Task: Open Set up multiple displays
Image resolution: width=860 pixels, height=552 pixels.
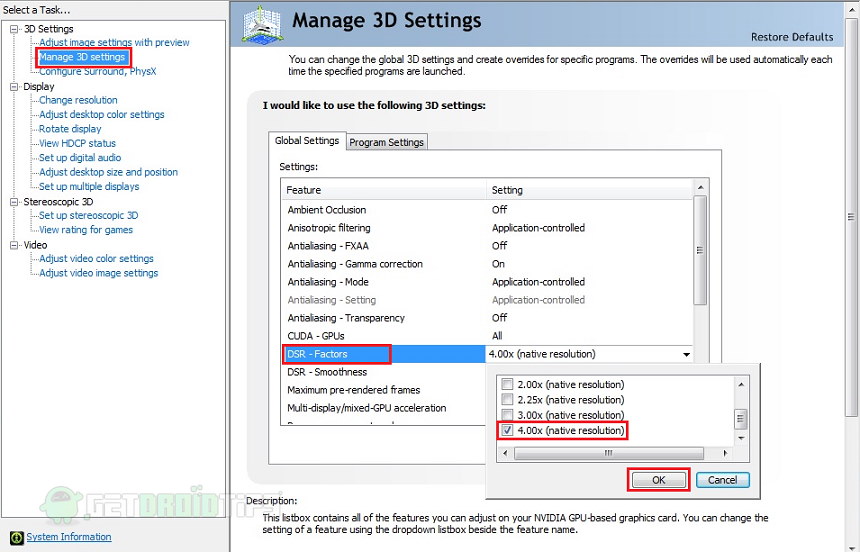Action: tap(89, 187)
